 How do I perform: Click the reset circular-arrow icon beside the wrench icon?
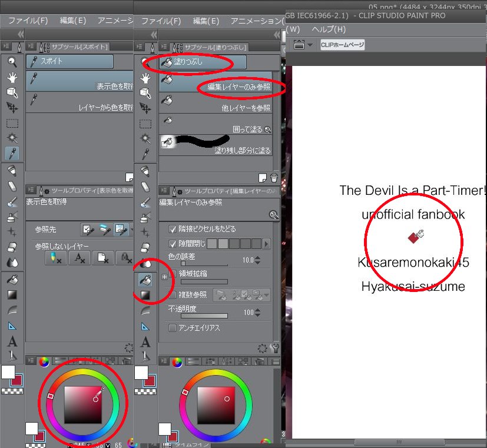click(262, 349)
